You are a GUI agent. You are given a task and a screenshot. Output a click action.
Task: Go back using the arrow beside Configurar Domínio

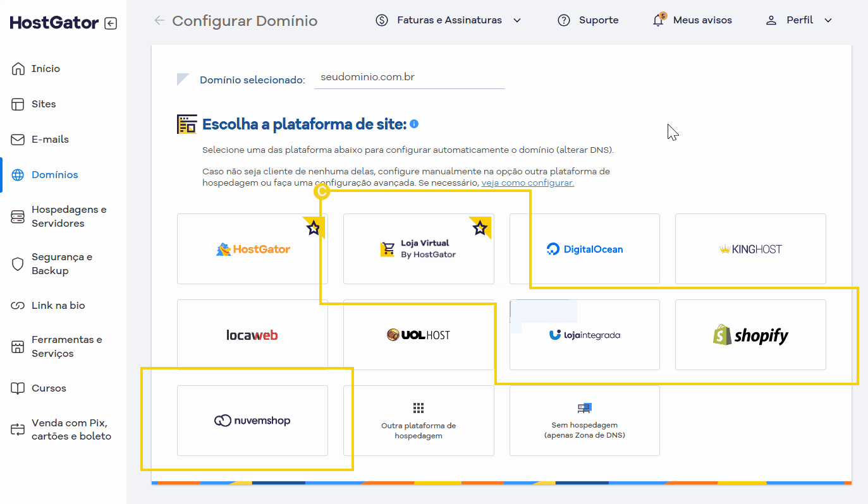click(159, 21)
